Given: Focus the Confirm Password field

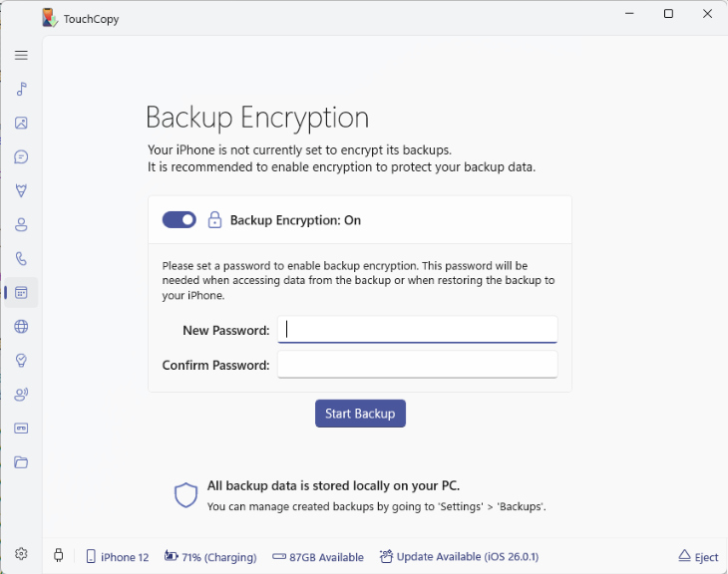Looking at the screenshot, I should coord(418,365).
